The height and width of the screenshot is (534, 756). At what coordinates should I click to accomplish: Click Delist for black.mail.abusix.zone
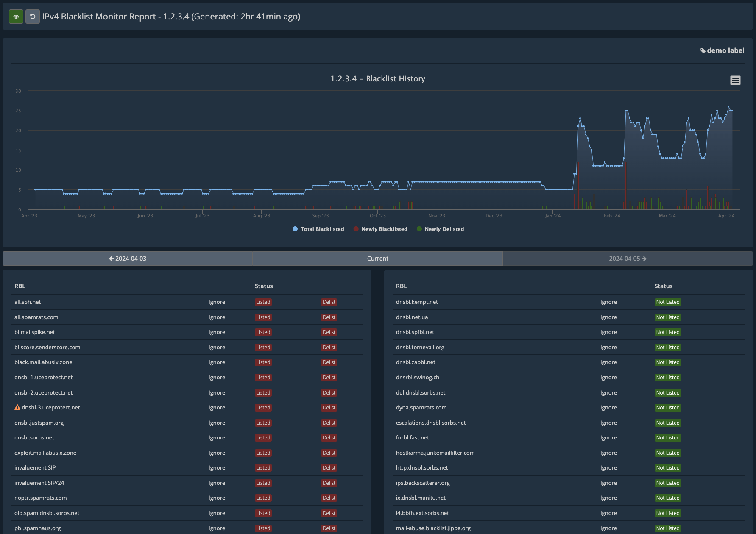coord(329,362)
